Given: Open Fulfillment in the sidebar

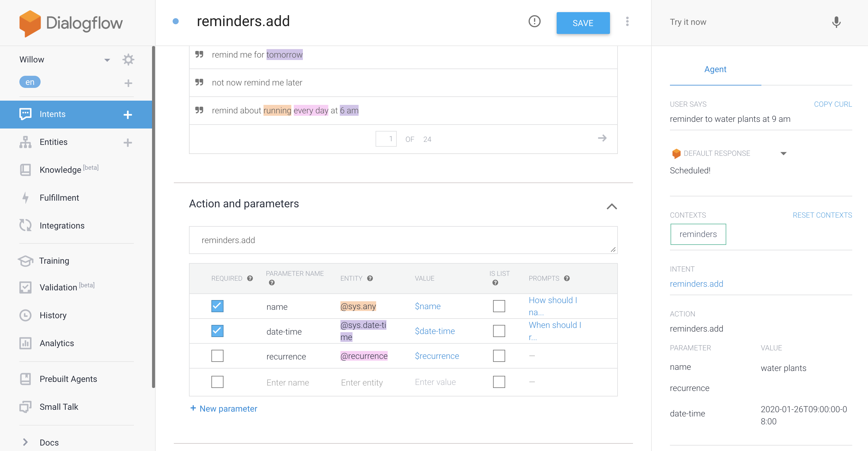Looking at the screenshot, I should (x=59, y=198).
